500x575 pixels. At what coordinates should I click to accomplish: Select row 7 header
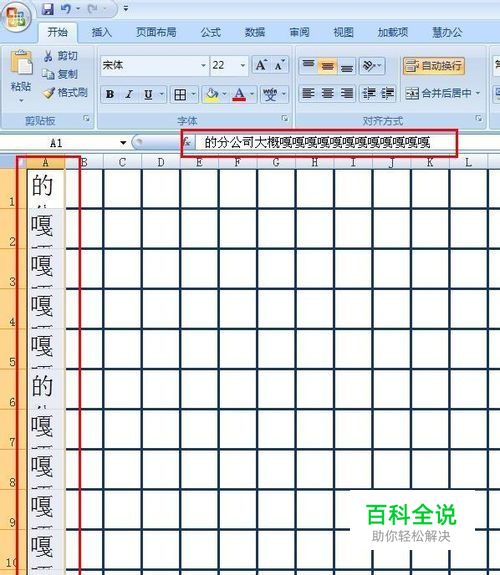(x=12, y=429)
